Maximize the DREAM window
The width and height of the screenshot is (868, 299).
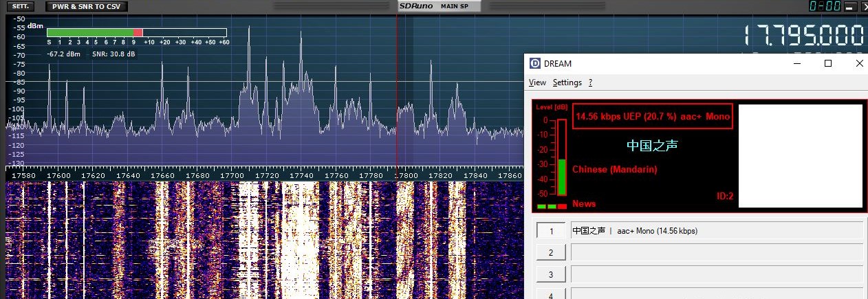coord(828,63)
